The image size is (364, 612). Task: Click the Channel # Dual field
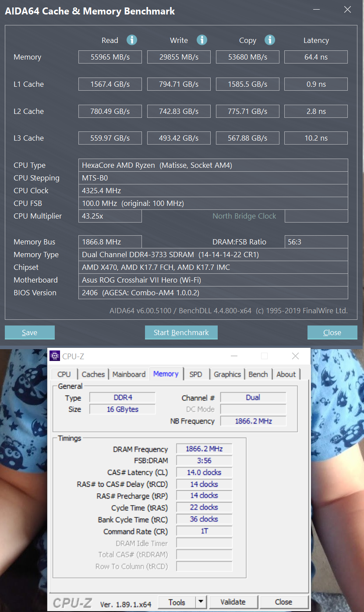pos(253,398)
